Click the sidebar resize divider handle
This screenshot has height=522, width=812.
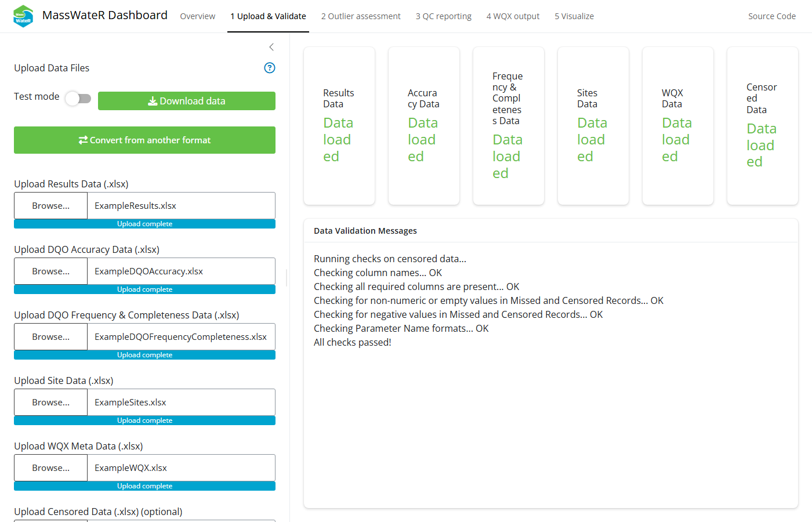[287, 277]
